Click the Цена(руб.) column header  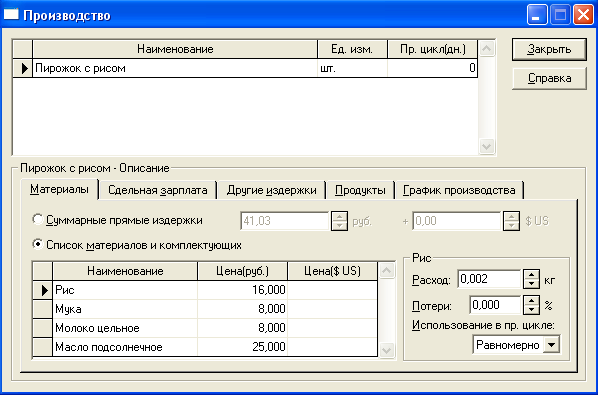pyautogui.click(x=242, y=271)
